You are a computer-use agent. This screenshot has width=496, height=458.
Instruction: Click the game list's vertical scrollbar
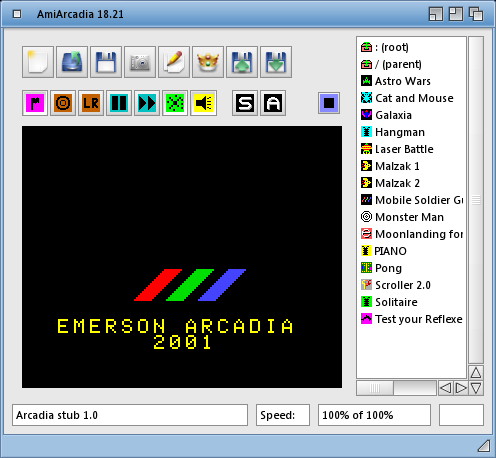point(476,200)
